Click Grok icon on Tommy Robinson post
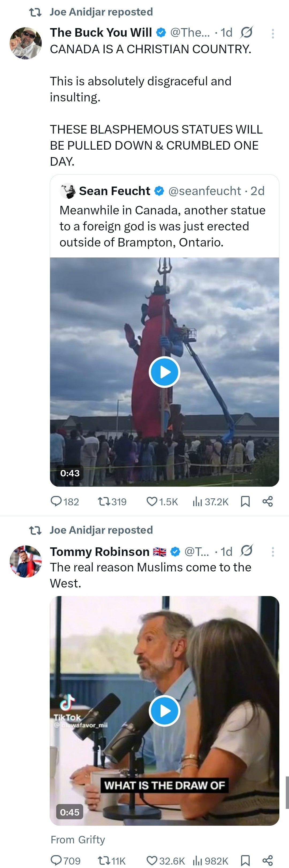The image size is (289, 868). [x=246, y=551]
